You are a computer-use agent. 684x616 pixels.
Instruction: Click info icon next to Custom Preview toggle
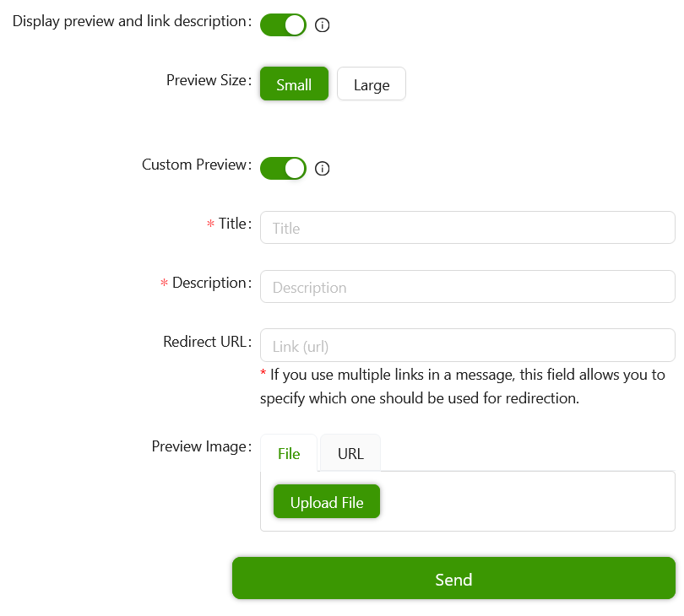click(322, 169)
